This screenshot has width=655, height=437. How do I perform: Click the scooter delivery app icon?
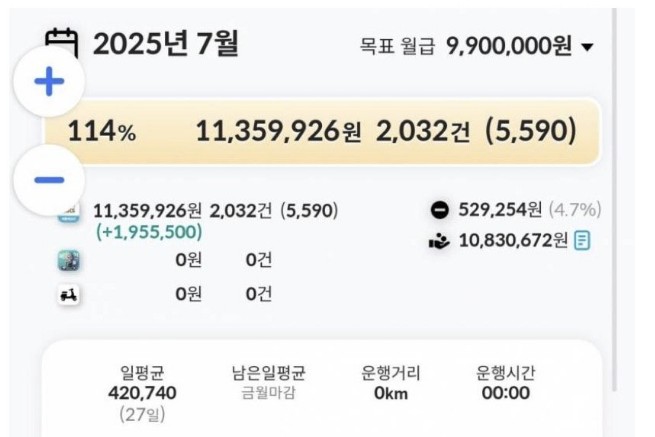pyautogui.click(x=69, y=295)
